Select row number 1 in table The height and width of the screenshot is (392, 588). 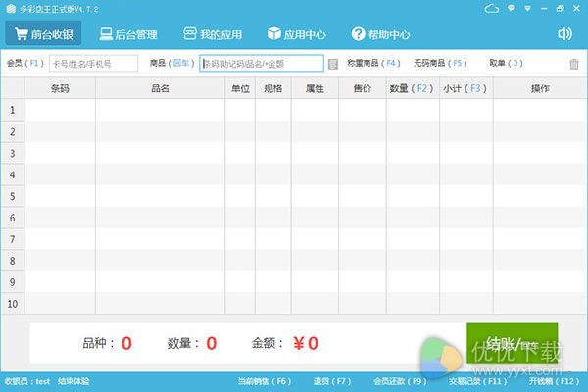click(13, 110)
